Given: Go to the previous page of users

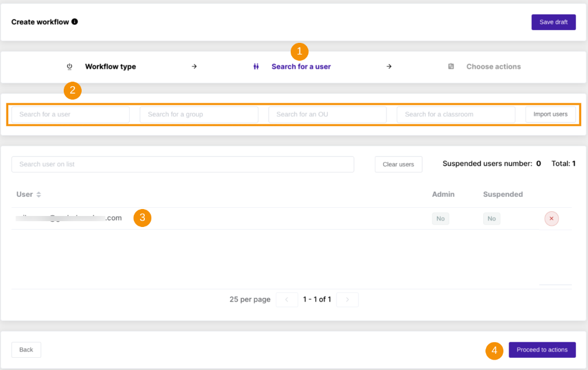Looking at the screenshot, I should [x=287, y=299].
